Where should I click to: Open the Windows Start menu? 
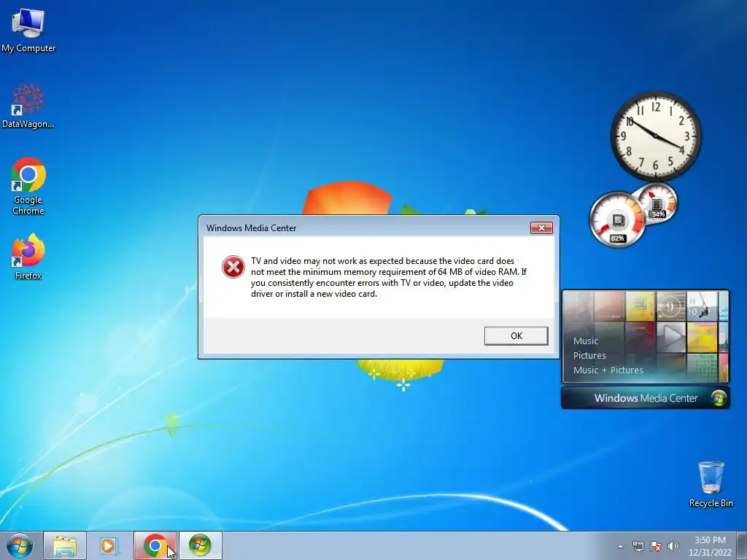20,545
